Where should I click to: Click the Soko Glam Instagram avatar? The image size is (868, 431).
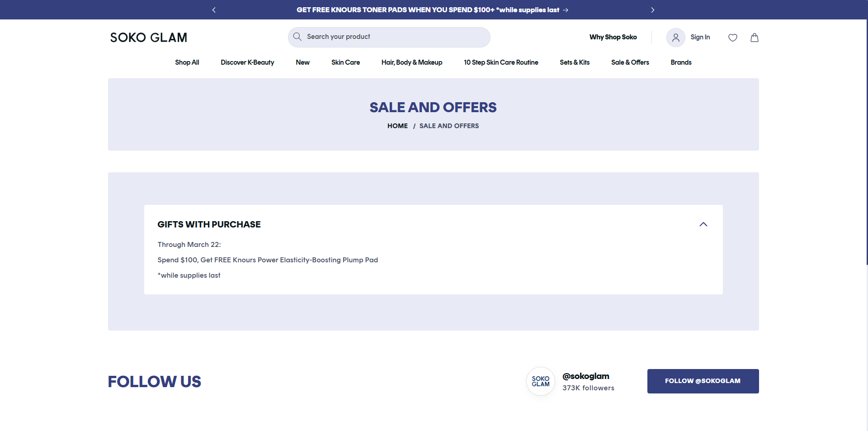pyautogui.click(x=540, y=381)
